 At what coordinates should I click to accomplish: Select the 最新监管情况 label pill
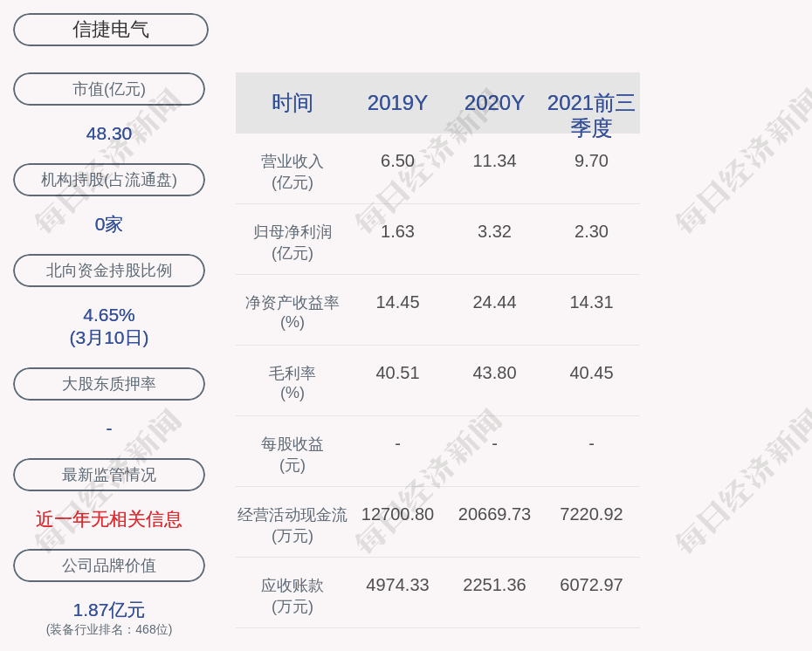coord(109,475)
